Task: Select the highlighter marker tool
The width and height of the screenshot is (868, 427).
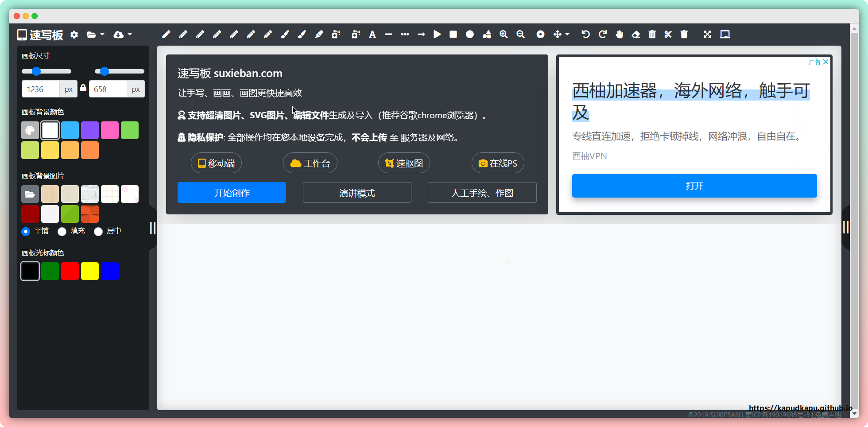Action: pos(319,35)
